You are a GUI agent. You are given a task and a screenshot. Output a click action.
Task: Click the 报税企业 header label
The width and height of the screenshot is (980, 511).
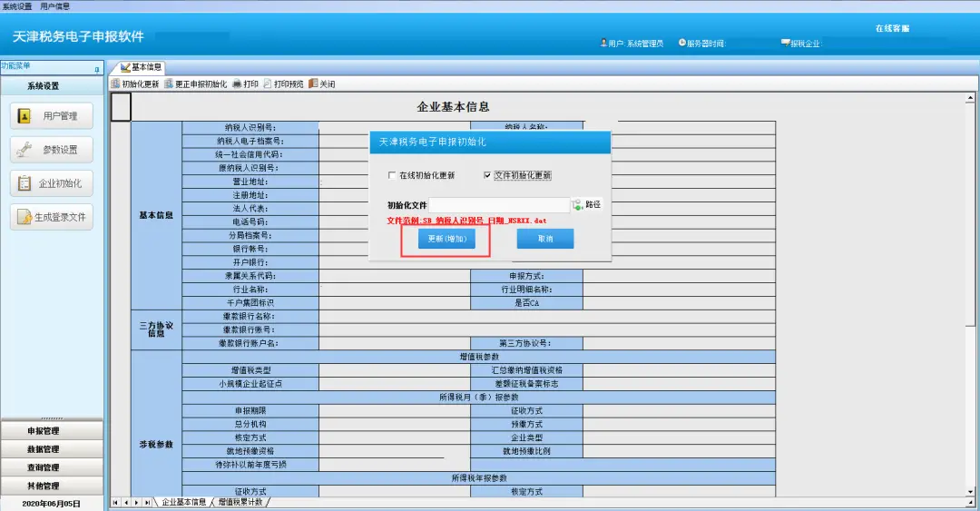pos(801,44)
